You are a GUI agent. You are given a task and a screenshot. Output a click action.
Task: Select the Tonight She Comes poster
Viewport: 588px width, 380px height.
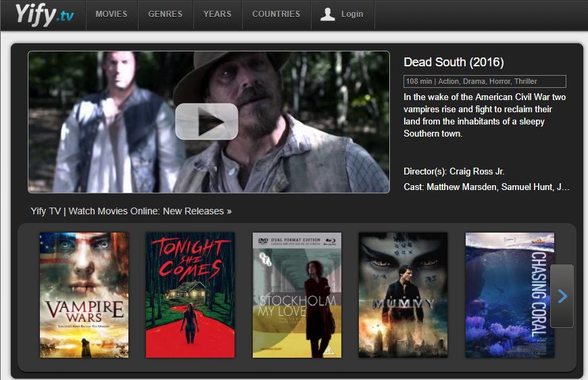coord(190,295)
